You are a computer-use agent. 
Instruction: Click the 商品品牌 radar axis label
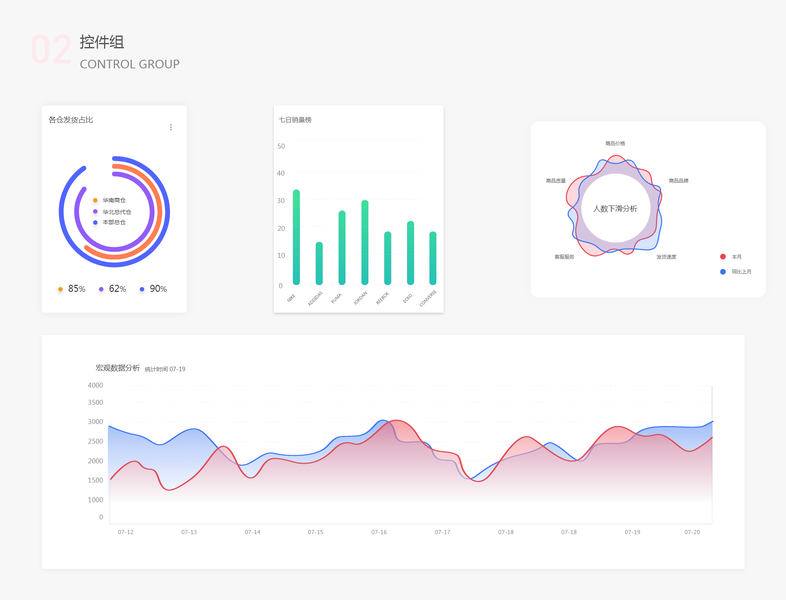[679, 180]
